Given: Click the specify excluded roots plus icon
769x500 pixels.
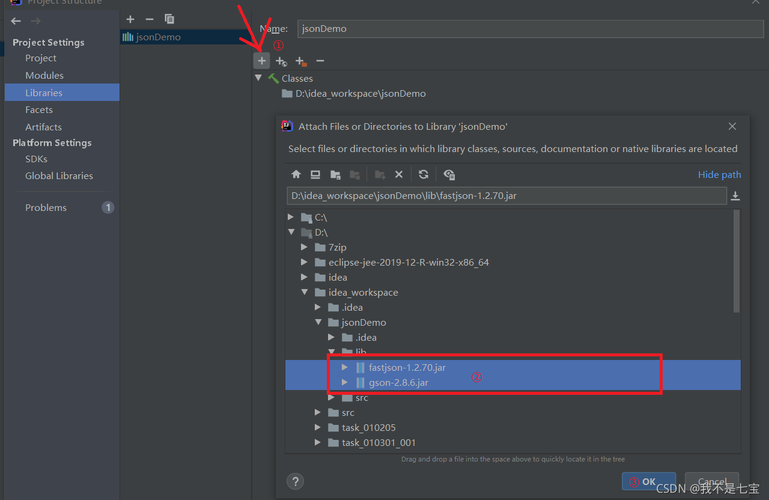Looking at the screenshot, I should [301, 61].
